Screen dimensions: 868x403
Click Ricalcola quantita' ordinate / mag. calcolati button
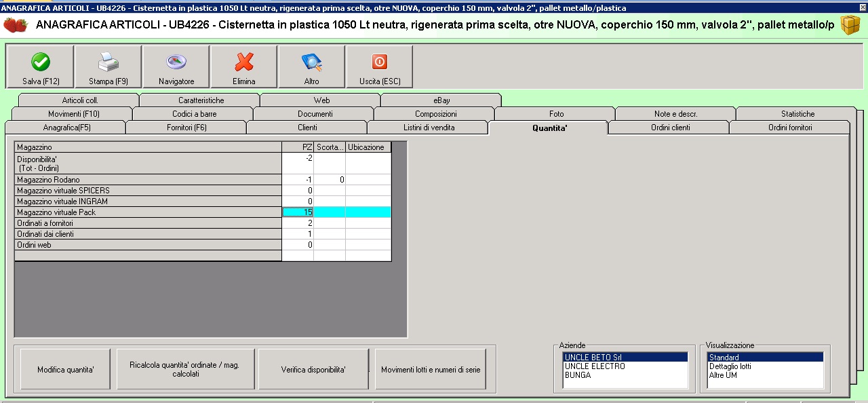coord(186,370)
